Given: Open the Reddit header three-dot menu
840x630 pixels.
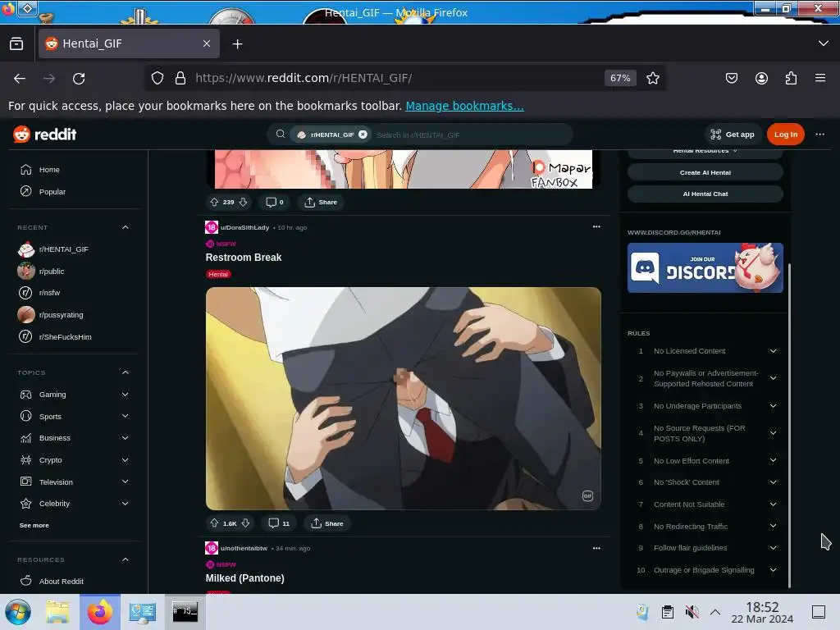Looking at the screenshot, I should coord(819,135).
